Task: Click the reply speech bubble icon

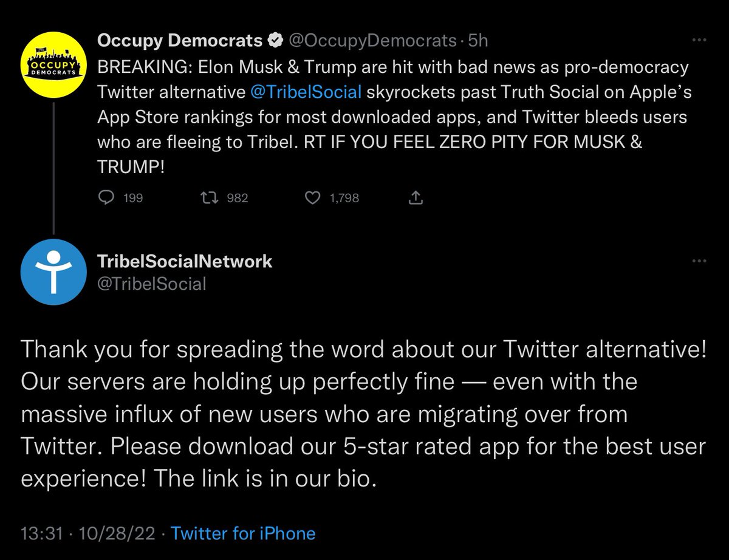Action: click(106, 197)
